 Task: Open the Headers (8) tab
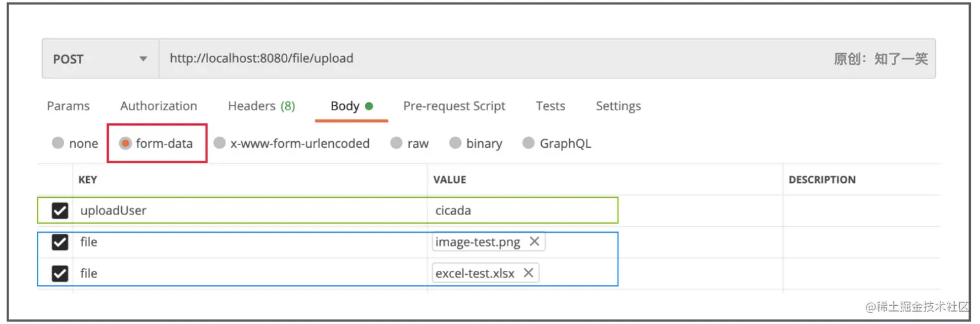click(x=261, y=106)
